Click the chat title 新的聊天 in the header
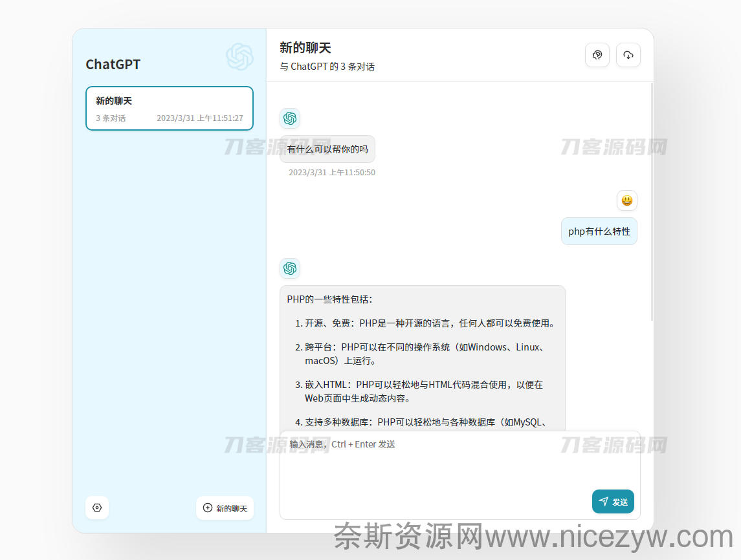This screenshot has height=560, width=741. pyautogui.click(x=305, y=48)
